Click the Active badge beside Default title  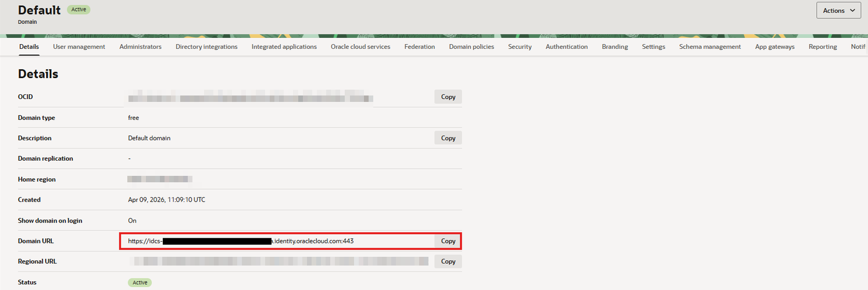point(79,9)
